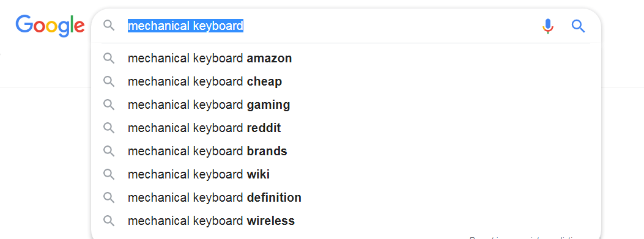
Task: Click the report inappropriate predictions link
Action: click(527, 237)
